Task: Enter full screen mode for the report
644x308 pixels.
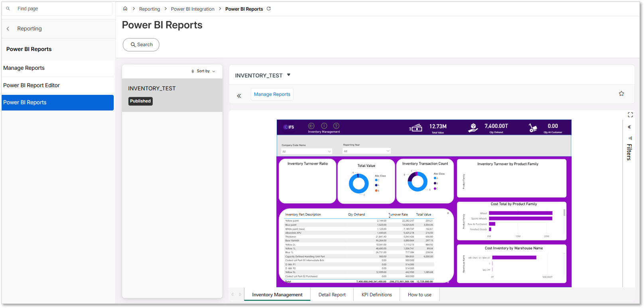Action: [x=630, y=115]
